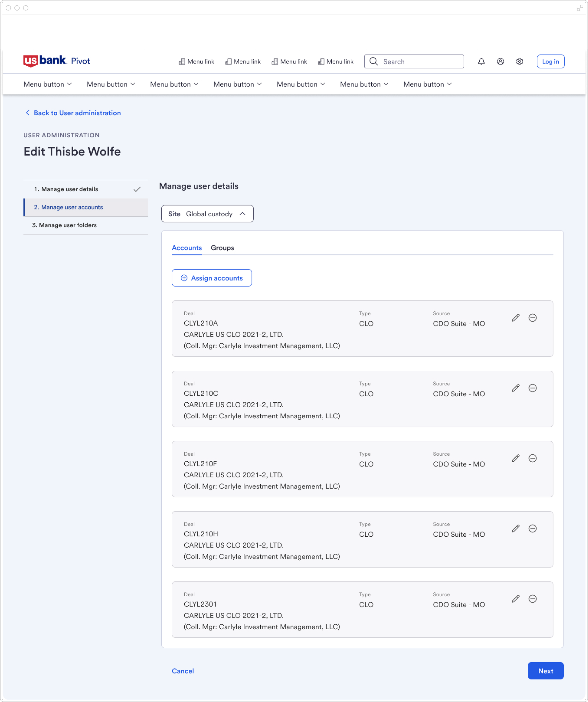The width and height of the screenshot is (588, 702).
Task: Edit the CLYL210C deal with pencil icon
Action: [x=516, y=388]
